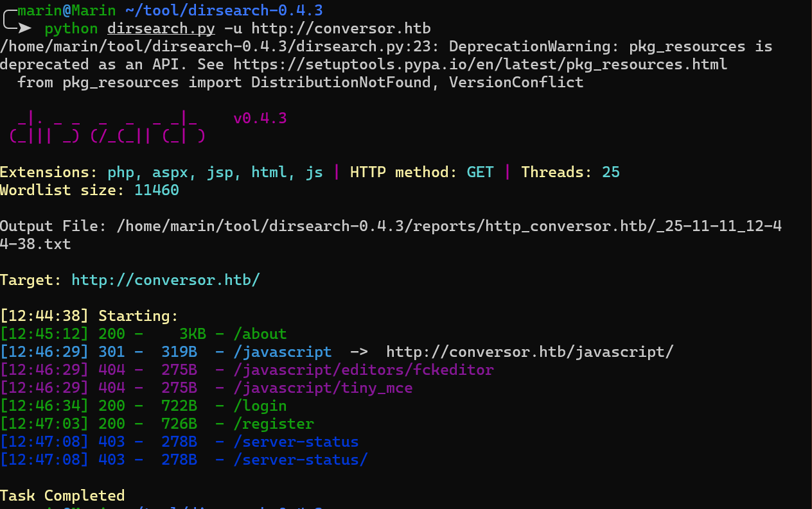This screenshot has height=509, width=812.
Task: Click the GET HTTP method value
Action: 480,172
